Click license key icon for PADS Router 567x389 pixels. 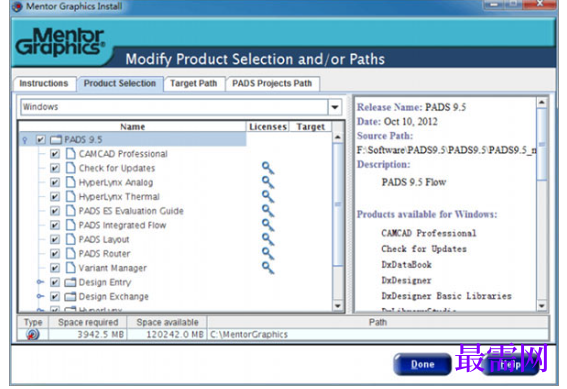coord(268,254)
